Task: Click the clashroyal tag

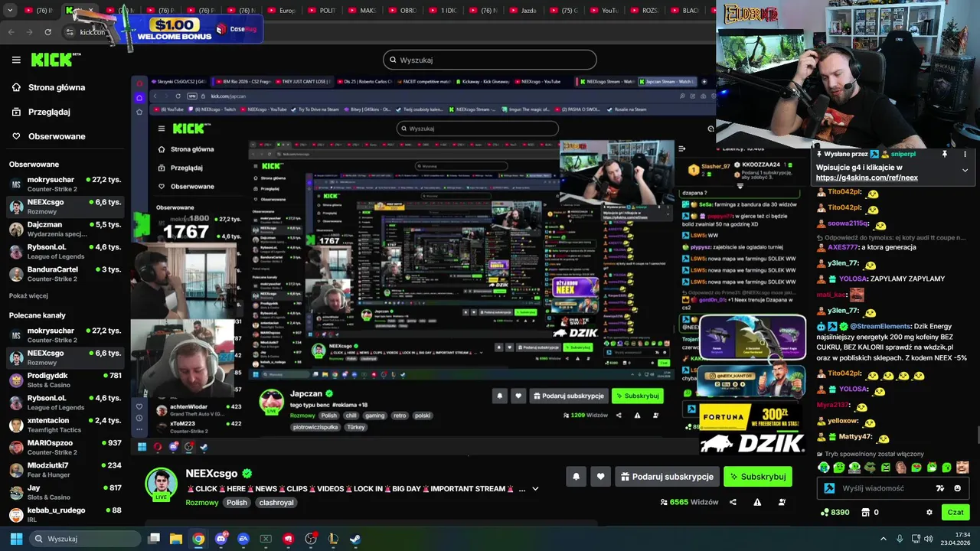Action: 276,503
